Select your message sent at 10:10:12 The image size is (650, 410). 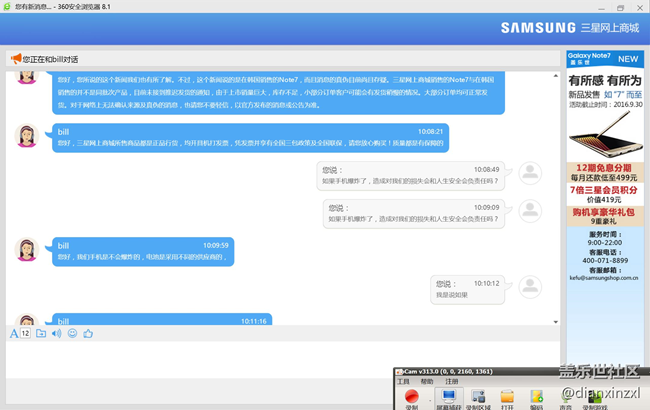tap(467, 290)
